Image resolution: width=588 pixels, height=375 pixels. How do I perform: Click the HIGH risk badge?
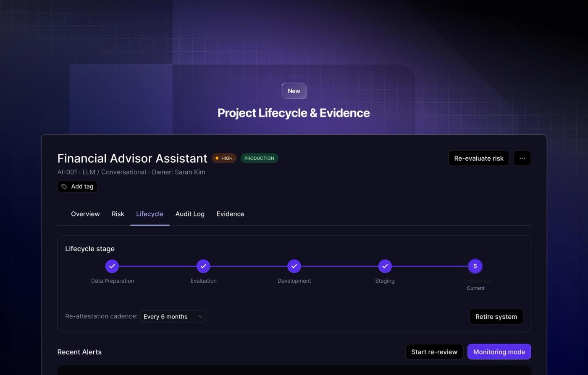pyautogui.click(x=224, y=158)
